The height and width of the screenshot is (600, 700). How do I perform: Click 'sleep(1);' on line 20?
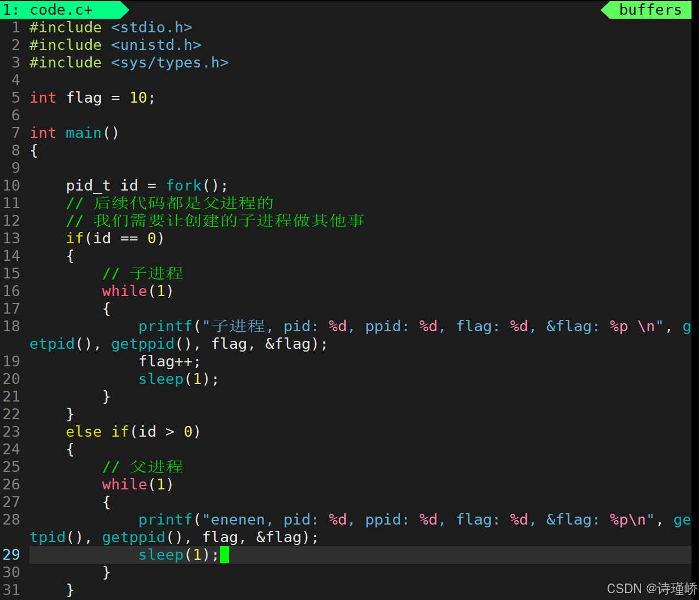tap(179, 379)
